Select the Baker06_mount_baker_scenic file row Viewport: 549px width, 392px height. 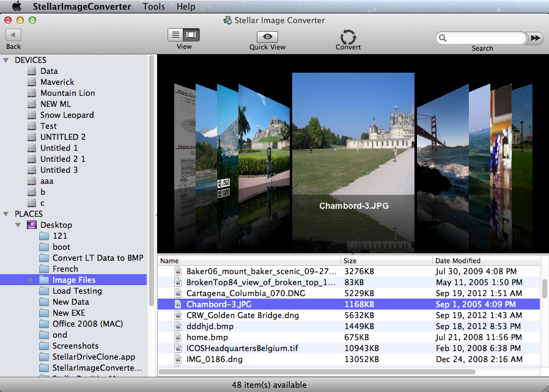tap(348, 272)
